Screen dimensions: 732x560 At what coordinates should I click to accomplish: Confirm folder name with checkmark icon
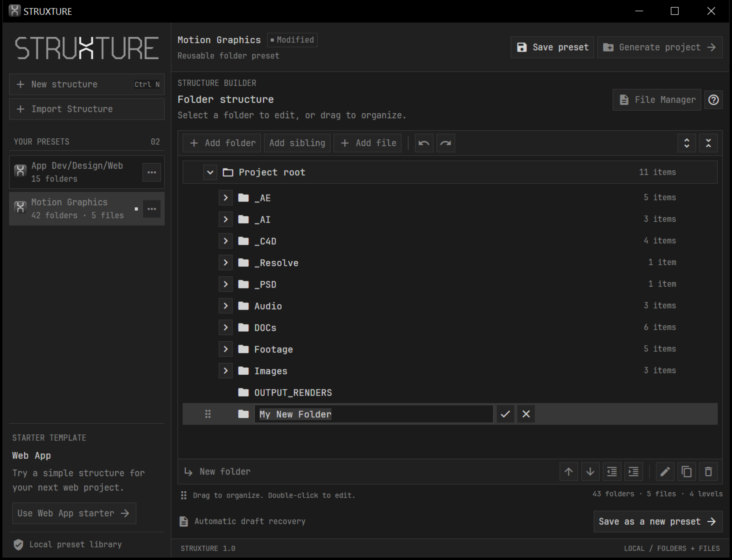click(x=505, y=414)
